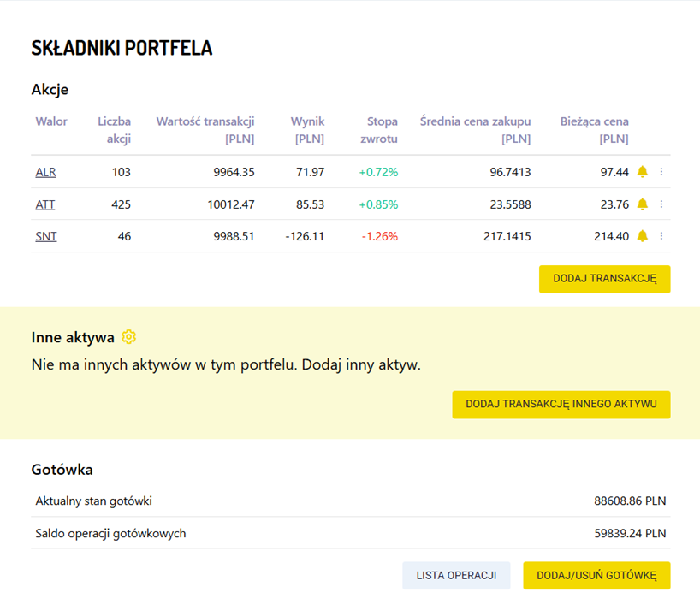700x616 pixels.
Task: Click the Dodaj/usuń gotówkę button
Action: (596, 576)
